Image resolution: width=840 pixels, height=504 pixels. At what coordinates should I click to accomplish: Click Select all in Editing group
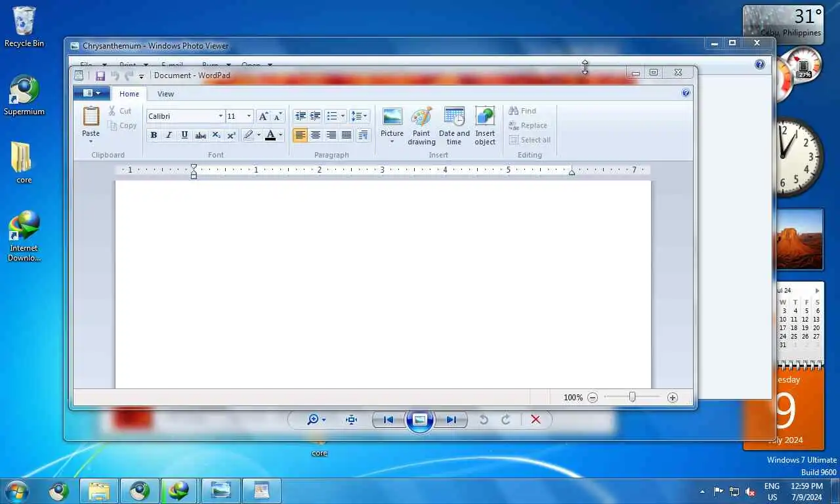(x=530, y=140)
